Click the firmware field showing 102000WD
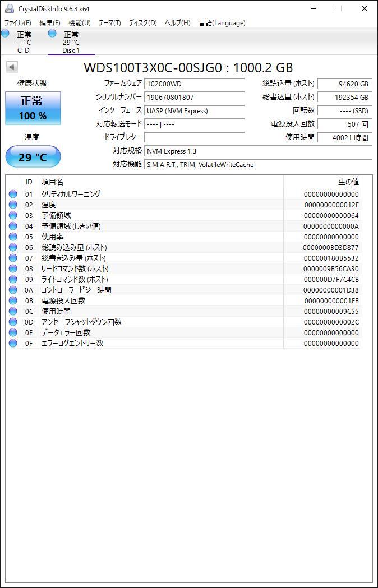The image size is (378, 588). [x=194, y=84]
